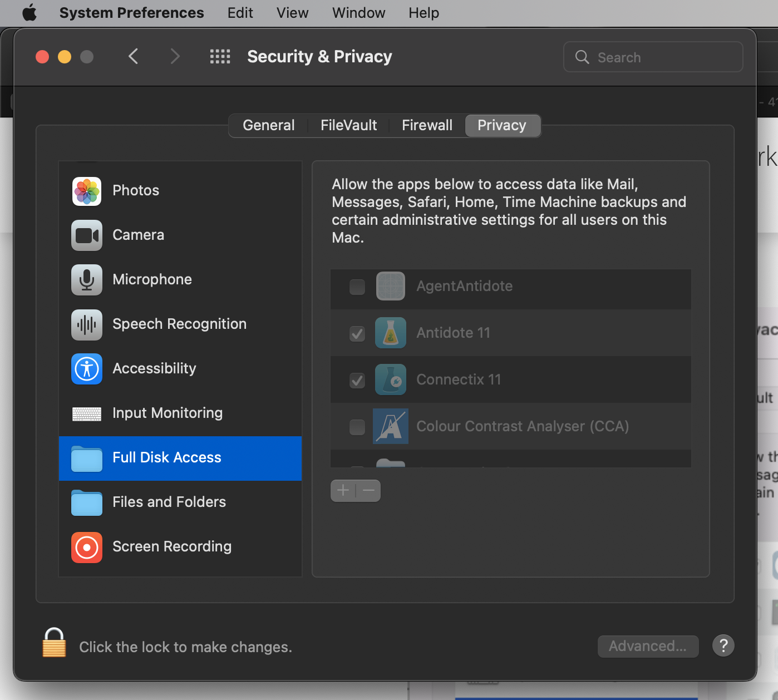778x700 pixels.
Task: Click the Camera icon in privacy list
Action: pos(87,235)
